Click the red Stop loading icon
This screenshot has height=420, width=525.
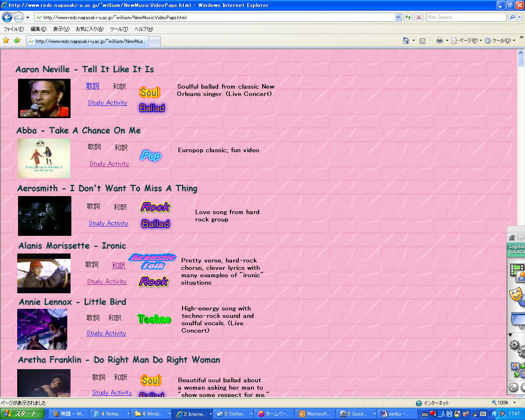419,17
